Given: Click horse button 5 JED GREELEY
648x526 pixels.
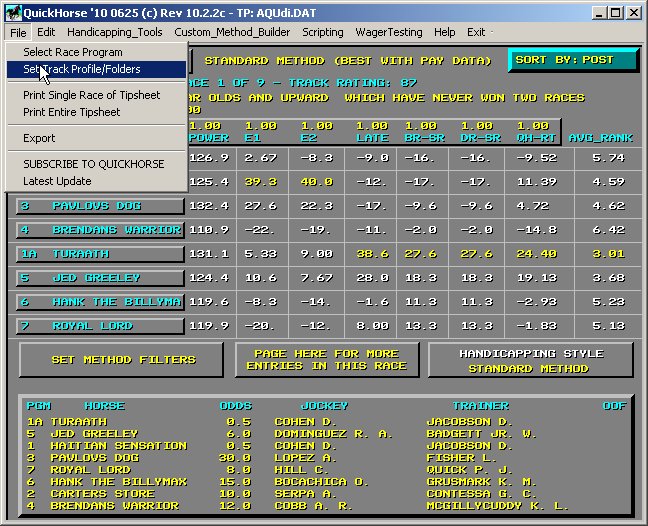Looking at the screenshot, I should (100, 278).
